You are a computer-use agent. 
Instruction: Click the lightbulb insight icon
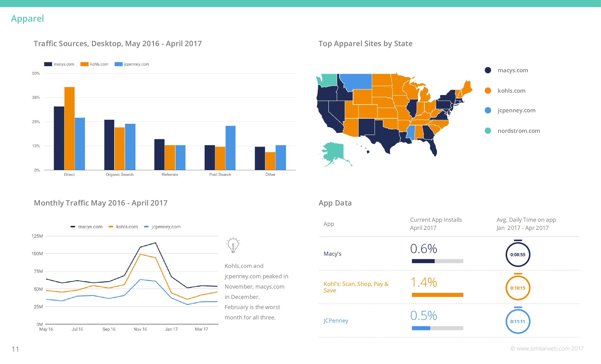click(233, 245)
